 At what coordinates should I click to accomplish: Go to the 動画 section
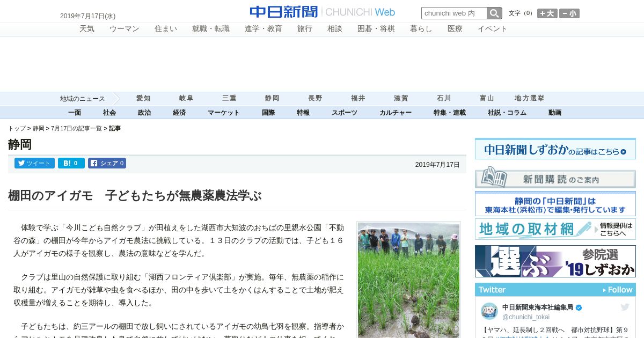pyautogui.click(x=555, y=113)
